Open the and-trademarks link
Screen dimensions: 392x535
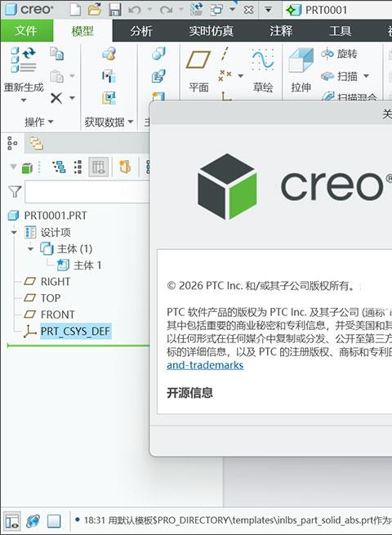(x=205, y=365)
